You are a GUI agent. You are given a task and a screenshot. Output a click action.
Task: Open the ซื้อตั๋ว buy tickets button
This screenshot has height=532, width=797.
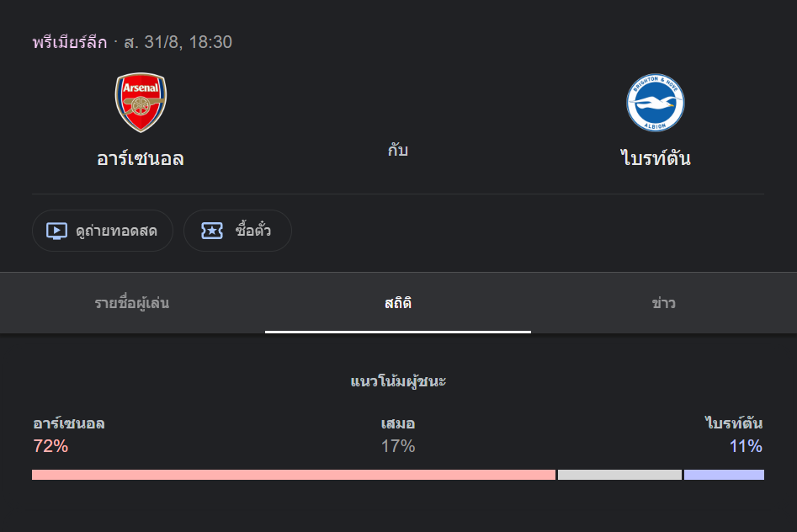coord(238,231)
